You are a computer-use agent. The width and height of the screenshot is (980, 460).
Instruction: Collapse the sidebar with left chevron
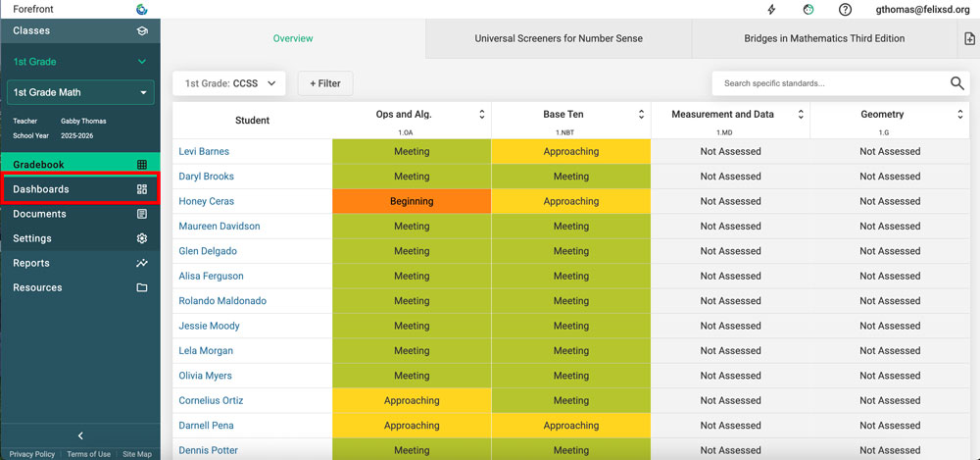pos(80,435)
